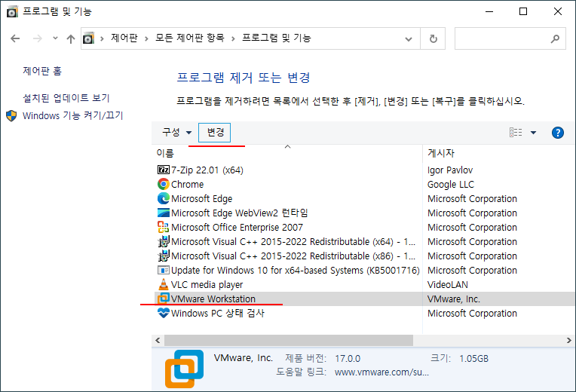The image size is (576, 392).
Task: Select the Windows PC 상태 검사 row
Action: pos(363,313)
